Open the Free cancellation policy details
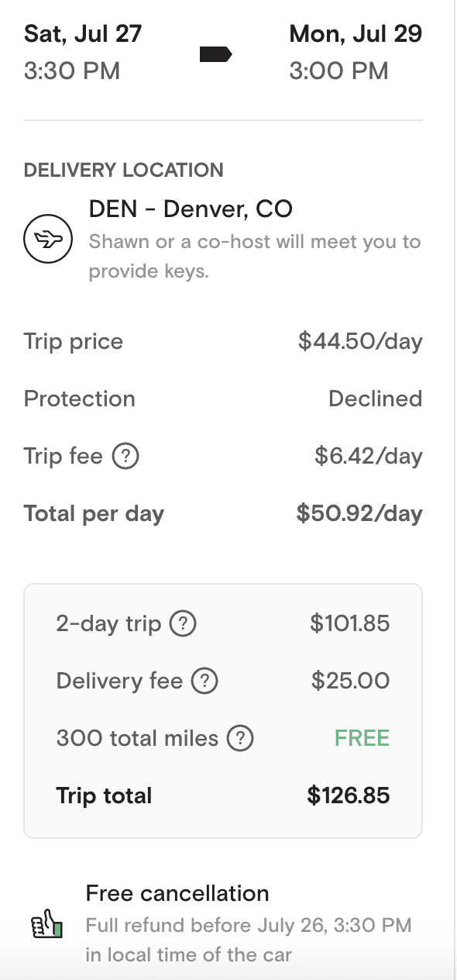457x980 pixels. coord(178,893)
